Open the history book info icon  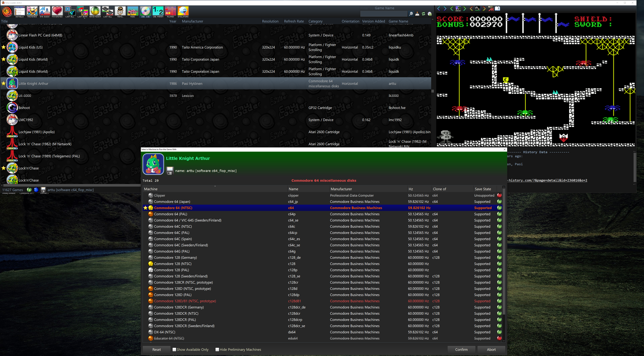tap(497, 9)
